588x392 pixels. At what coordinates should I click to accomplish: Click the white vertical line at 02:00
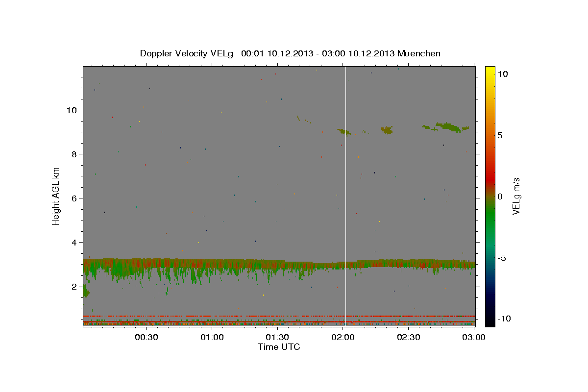pos(346,196)
